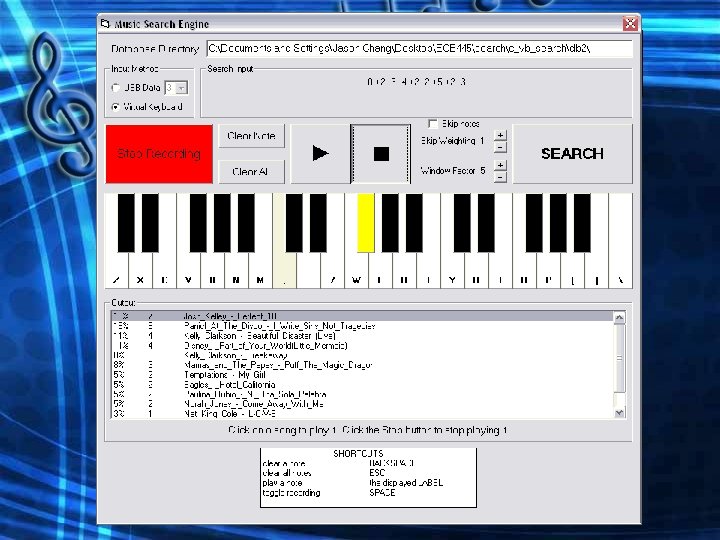
Task: Open the JEB Data number dropdown
Action: click(182, 87)
